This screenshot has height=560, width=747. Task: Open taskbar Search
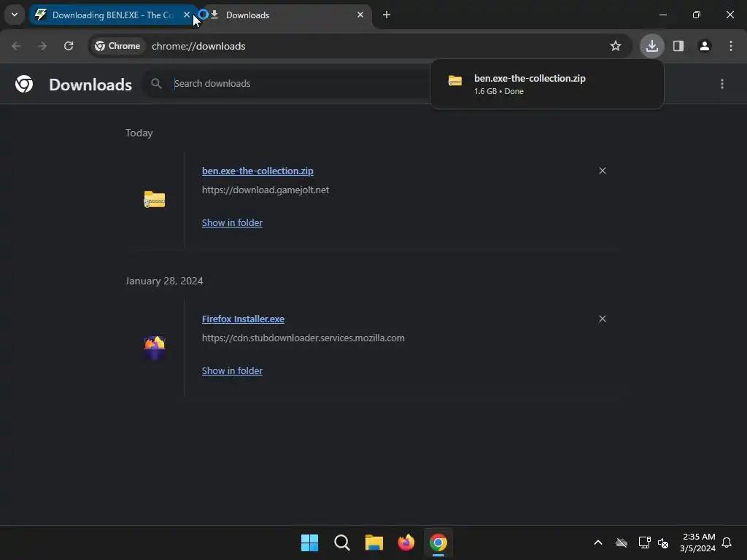point(341,542)
